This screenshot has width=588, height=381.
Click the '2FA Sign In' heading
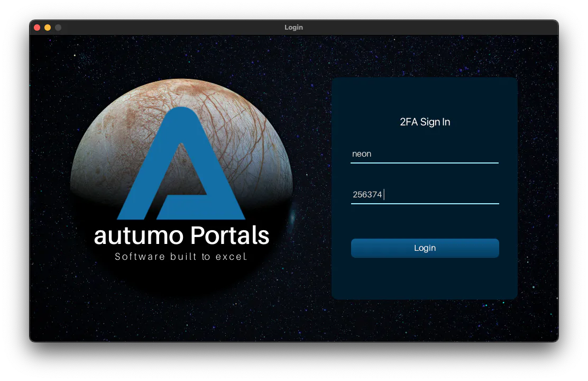coord(425,122)
